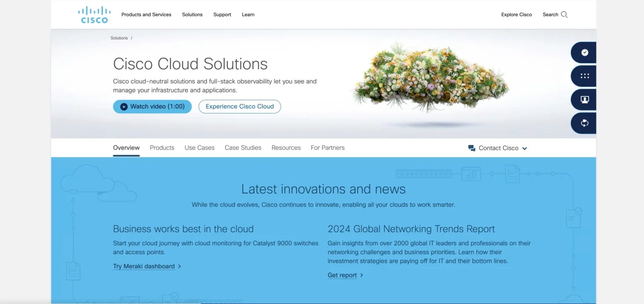Click the flower cloud hero image
The width and height of the screenshot is (644, 304).
[x=430, y=78]
